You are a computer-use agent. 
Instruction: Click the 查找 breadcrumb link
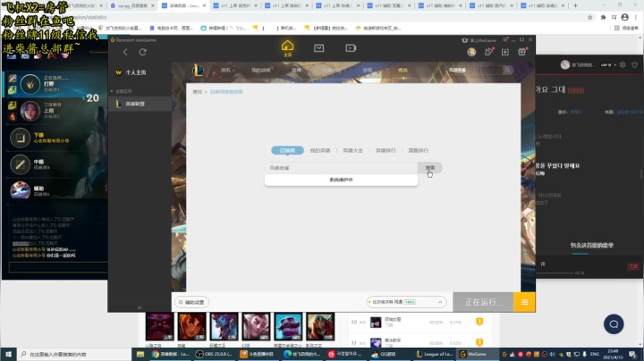[198, 92]
